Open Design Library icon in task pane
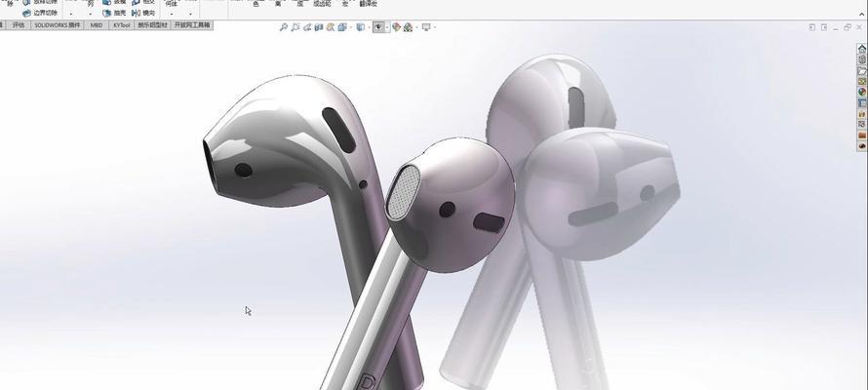The image size is (868, 390). pos(862,59)
